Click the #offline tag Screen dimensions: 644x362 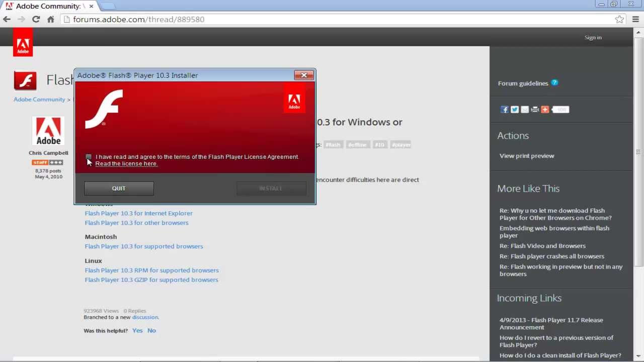(x=357, y=145)
